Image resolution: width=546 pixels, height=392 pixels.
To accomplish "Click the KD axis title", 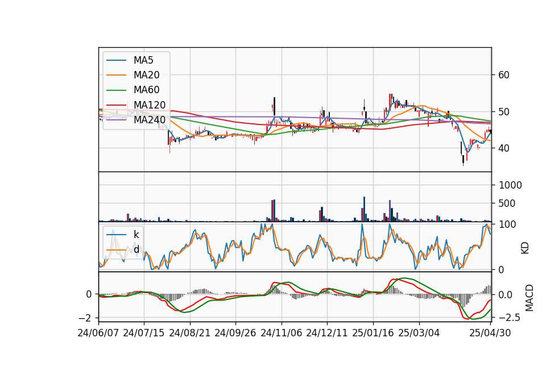I will [x=525, y=248].
